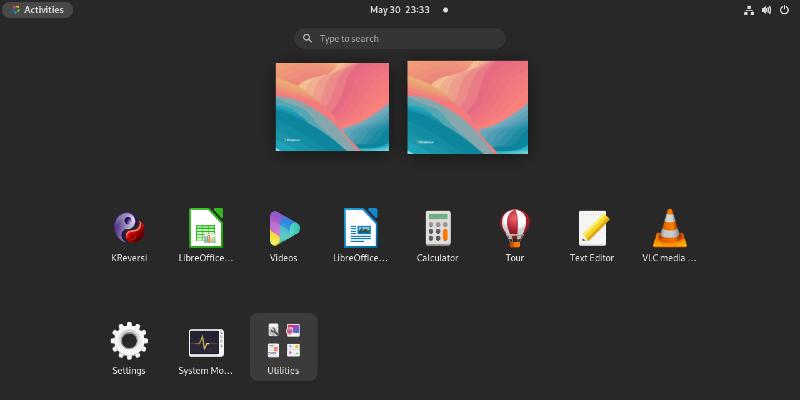Start the GNOME Tour app
The width and height of the screenshot is (800, 400).
514,229
